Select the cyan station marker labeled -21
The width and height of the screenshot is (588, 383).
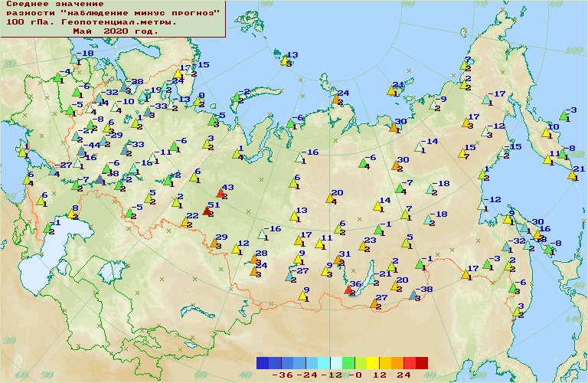(372, 280)
